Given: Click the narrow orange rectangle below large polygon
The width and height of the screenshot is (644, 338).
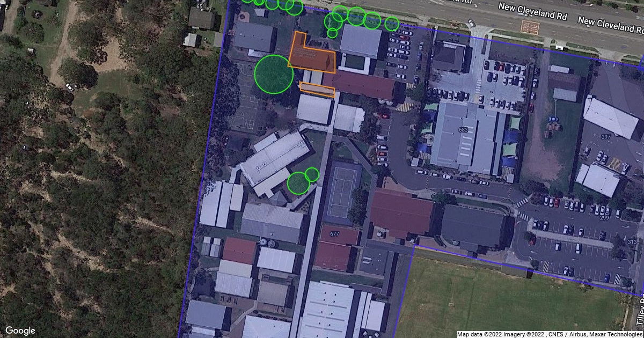Looking at the screenshot, I should coord(317,90).
